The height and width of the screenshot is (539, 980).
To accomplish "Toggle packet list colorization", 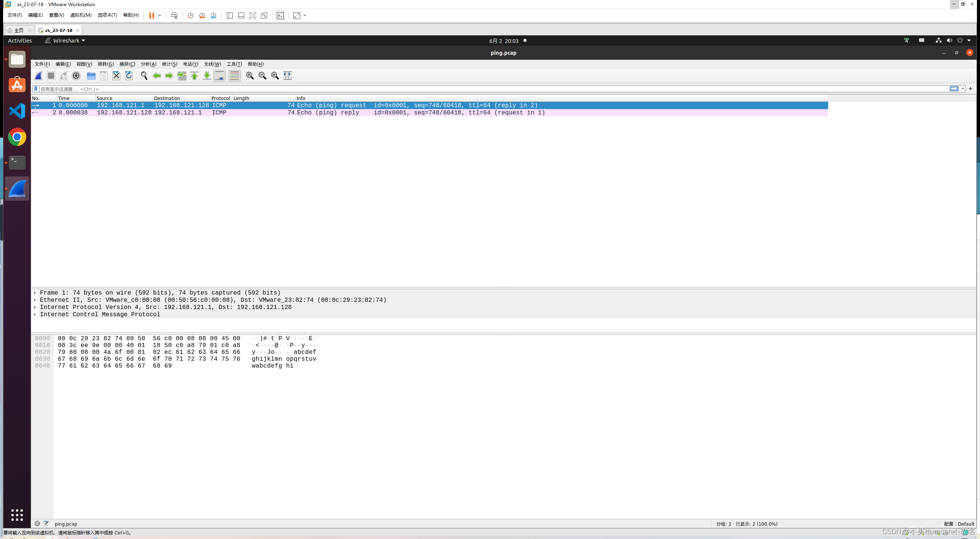I will coord(235,76).
